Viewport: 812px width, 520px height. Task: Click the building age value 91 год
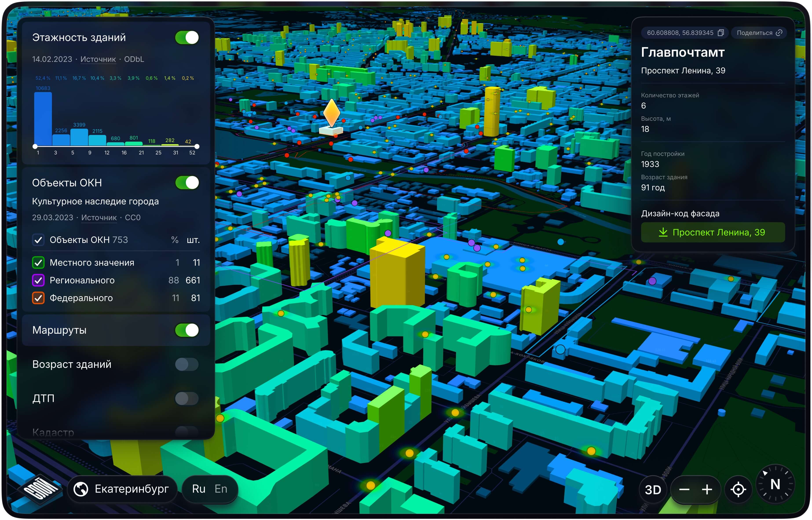pyautogui.click(x=653, y=187)
